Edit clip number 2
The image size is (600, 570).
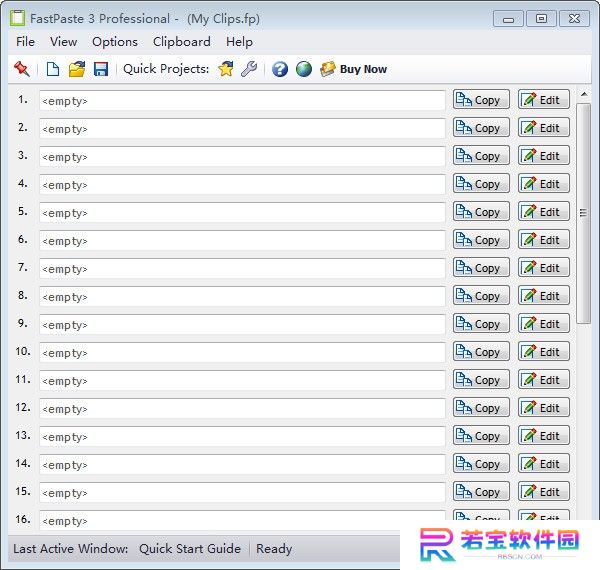pyautogui.click(x=544, y=127)
